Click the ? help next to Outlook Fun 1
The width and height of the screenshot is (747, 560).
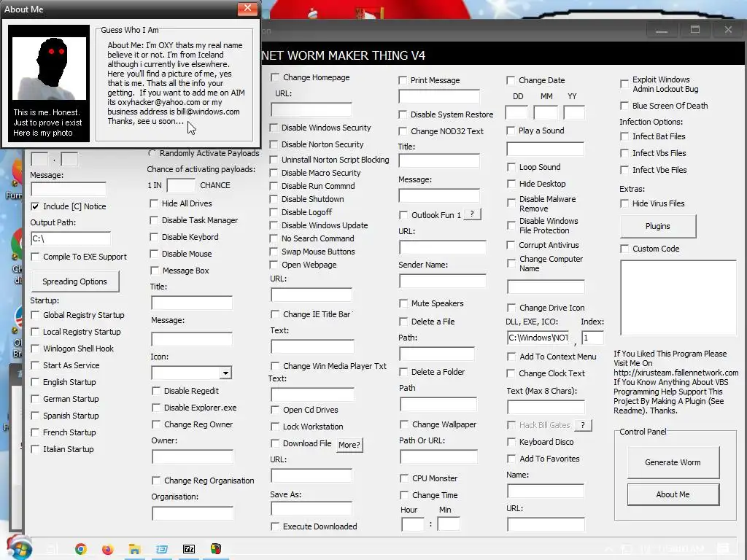472,214
